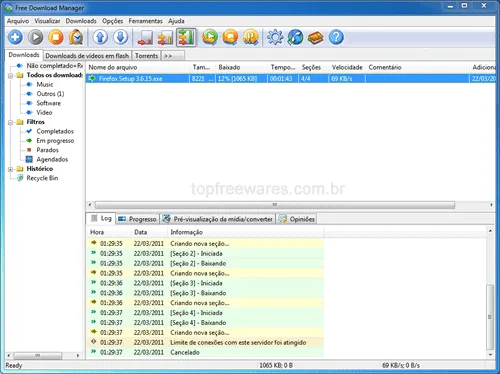Select the Video category
Screen dimensions: 500x374
44,112
